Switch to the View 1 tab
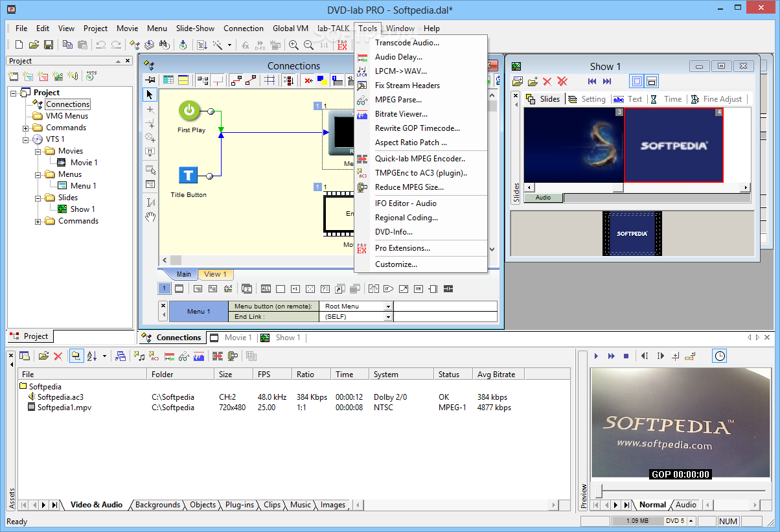The height and width of the screenshot is (532, 780). click(216, 274)
